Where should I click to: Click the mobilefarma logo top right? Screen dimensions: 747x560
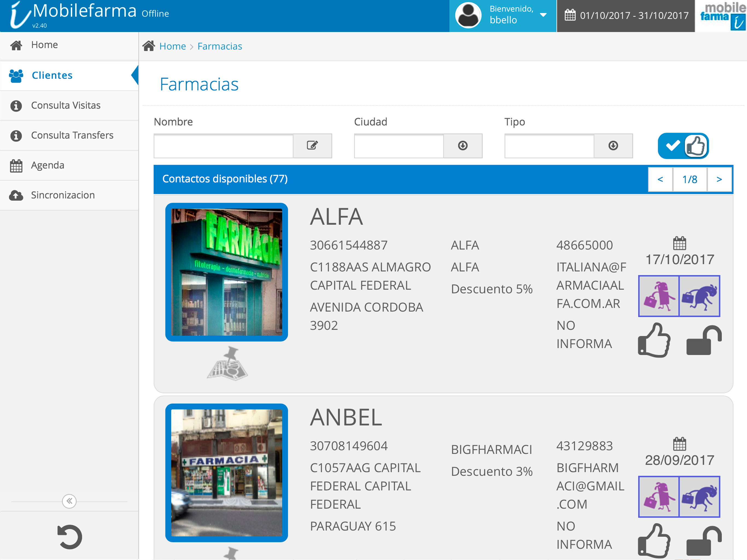point(721,16)
